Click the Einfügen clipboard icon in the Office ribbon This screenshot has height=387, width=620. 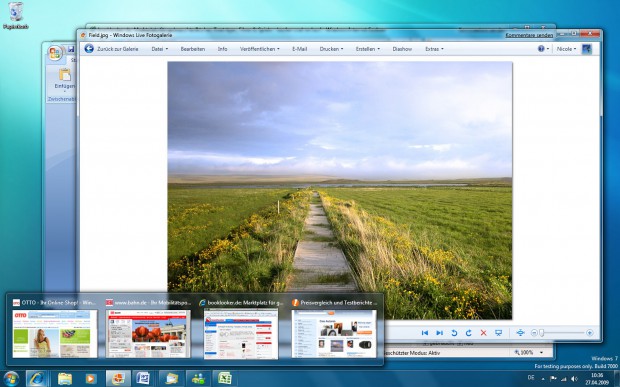click(x=64, y=74)
